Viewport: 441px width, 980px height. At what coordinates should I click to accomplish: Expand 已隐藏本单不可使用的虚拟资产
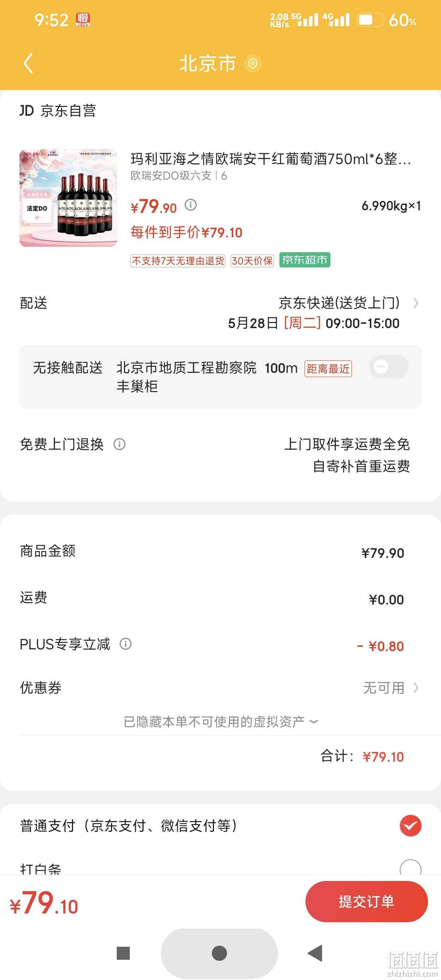click(x=221, y=721)
